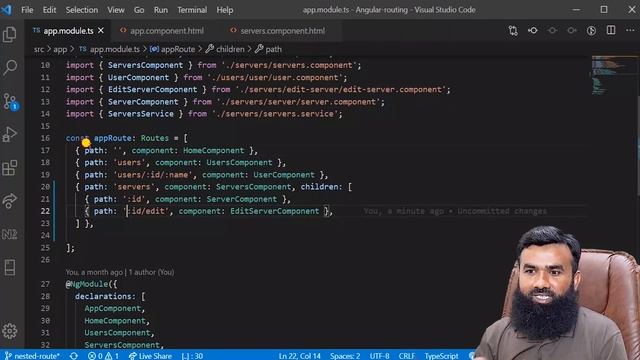The height and width of the screenshot is (360, 640).
Task: Click the Routes type on line 16
Action: click(155, 138)
